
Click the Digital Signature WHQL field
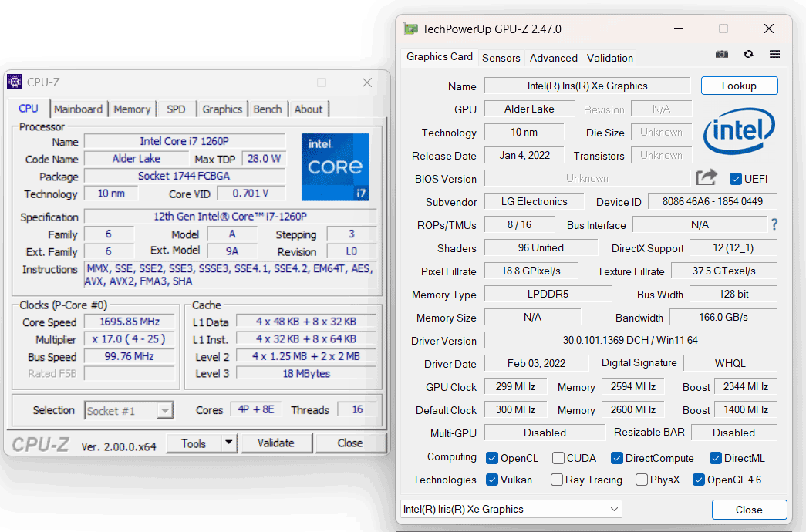pyautogui.click(x=730, y=363)
